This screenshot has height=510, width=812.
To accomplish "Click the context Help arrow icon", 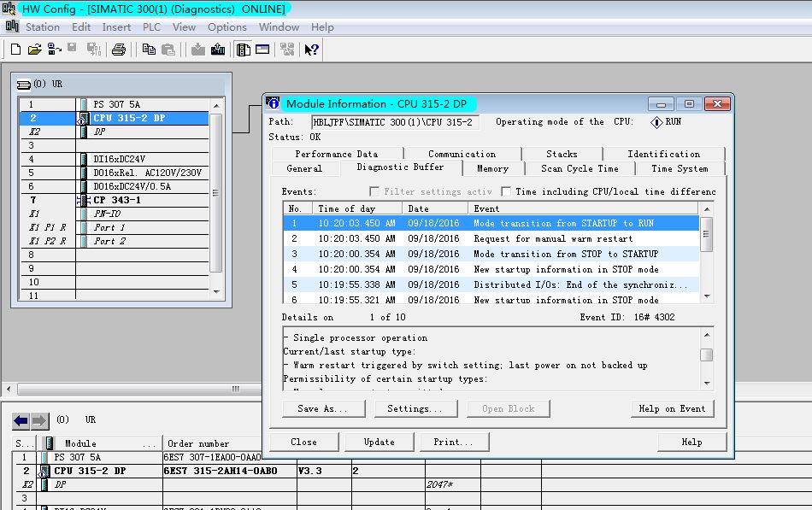I will point(311,50).
